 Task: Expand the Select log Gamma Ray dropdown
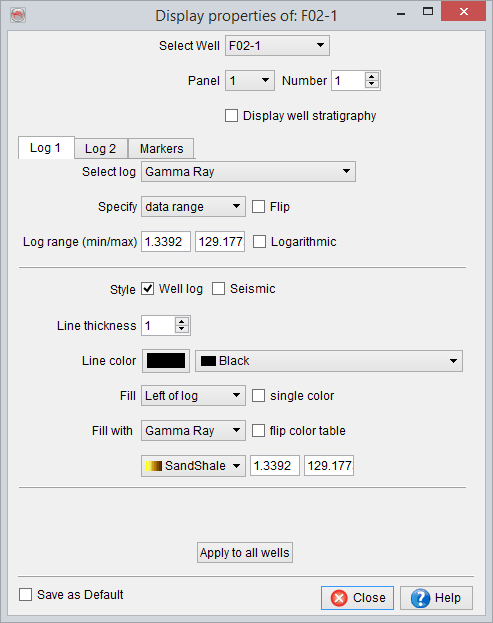pos(248,172)
